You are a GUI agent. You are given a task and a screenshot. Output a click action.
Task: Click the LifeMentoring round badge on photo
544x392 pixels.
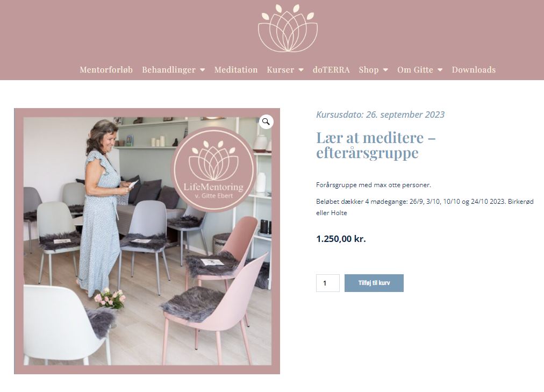point(214,169)
